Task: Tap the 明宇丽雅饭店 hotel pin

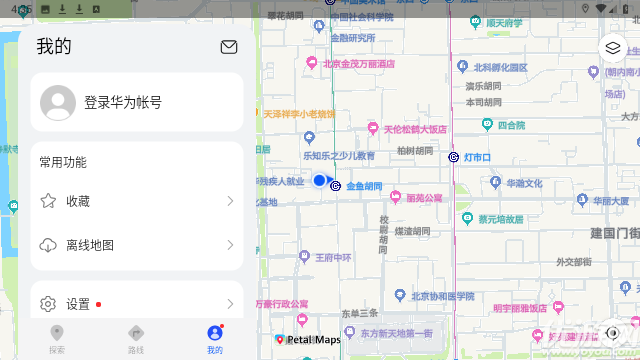Action: point(558,307)
